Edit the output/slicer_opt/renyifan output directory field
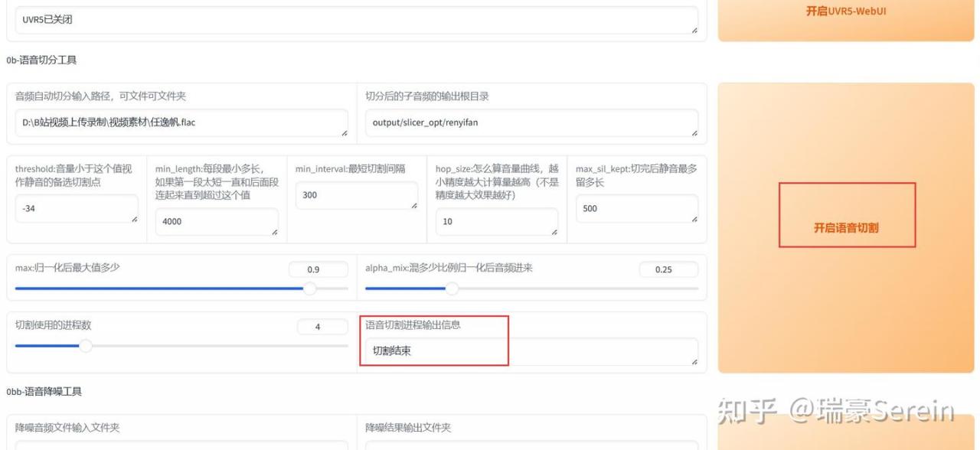 click(531, 122)
